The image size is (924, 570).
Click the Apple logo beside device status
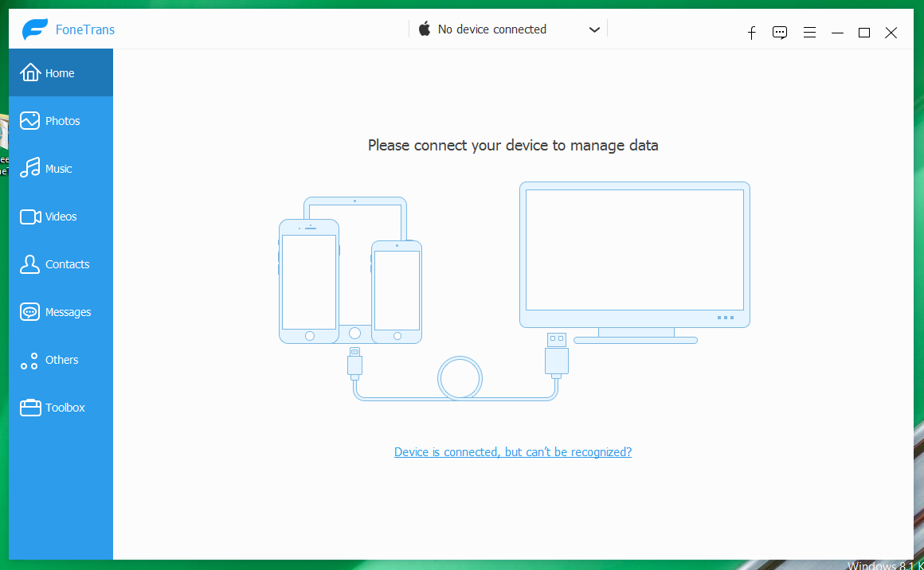[425, 29]
